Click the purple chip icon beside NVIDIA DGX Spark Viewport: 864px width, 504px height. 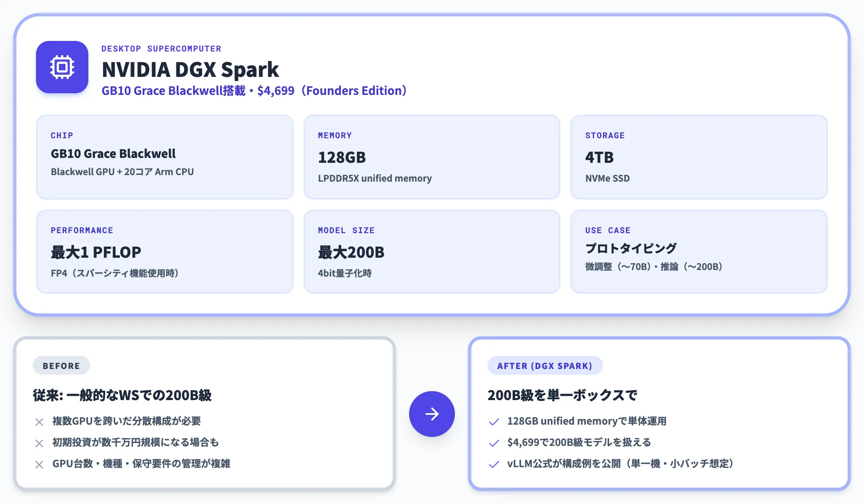coord(62,67)
